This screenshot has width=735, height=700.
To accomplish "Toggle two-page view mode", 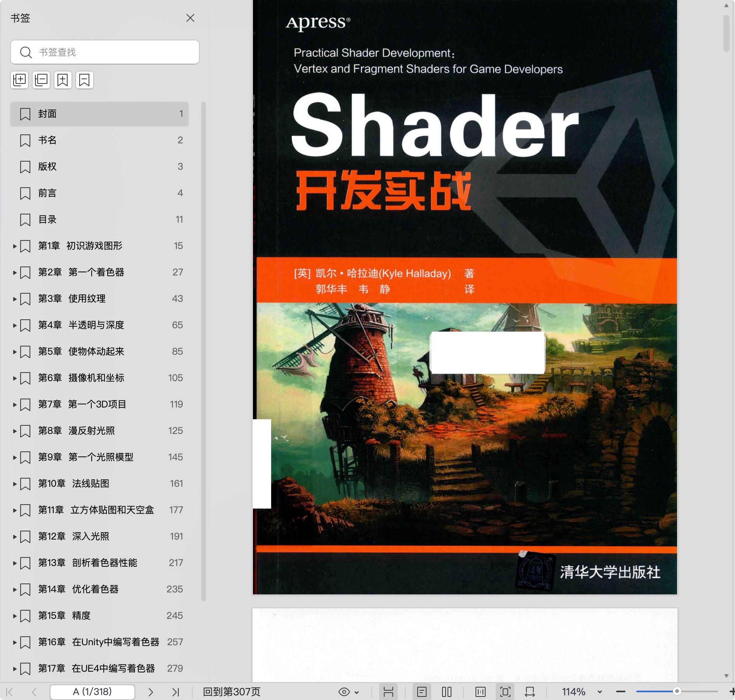I will [x=447, y=692].
